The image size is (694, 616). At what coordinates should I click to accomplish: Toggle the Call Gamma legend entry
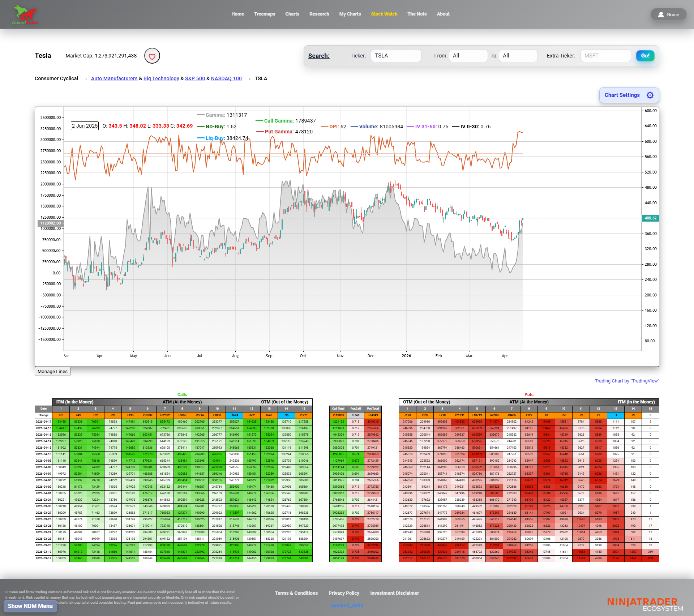(286, 121)
